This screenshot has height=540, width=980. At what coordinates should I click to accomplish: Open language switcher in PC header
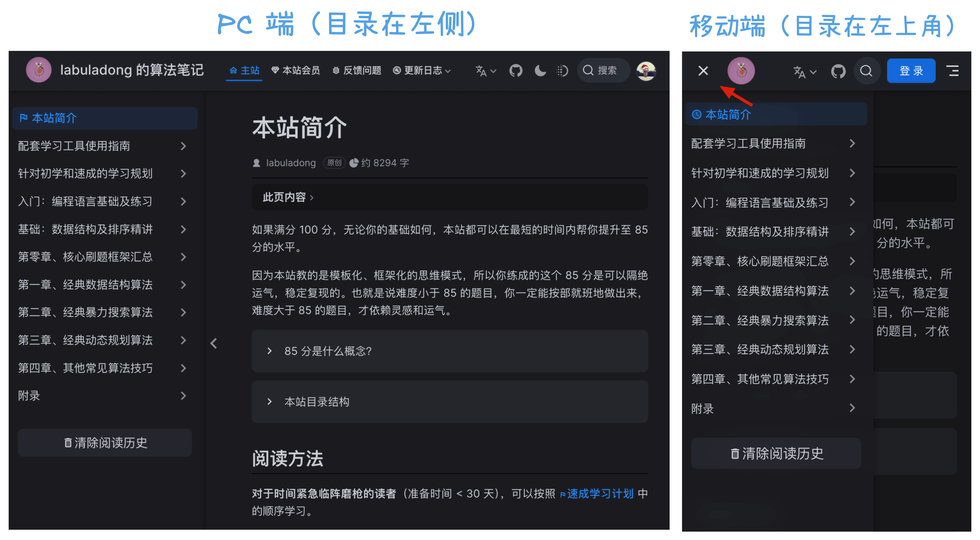coord(486,71)
